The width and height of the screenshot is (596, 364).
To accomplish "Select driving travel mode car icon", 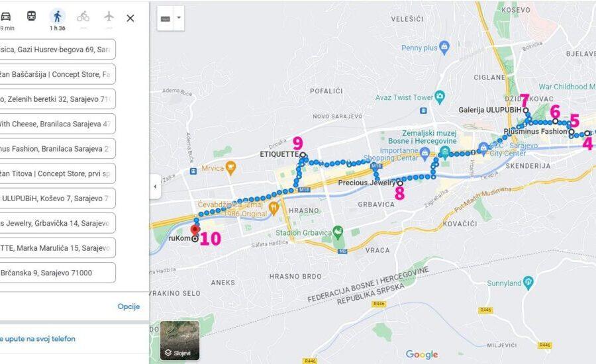I will click(5, 17).
